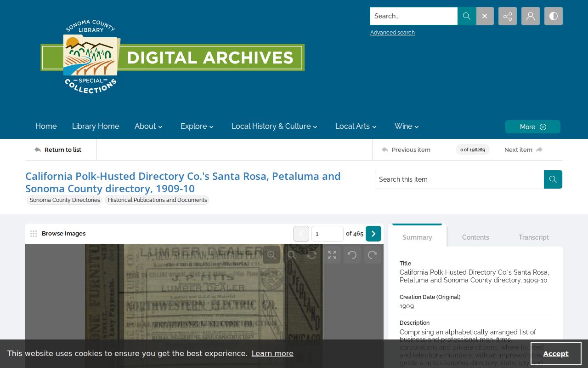Click the page number input box

(327, 234)
